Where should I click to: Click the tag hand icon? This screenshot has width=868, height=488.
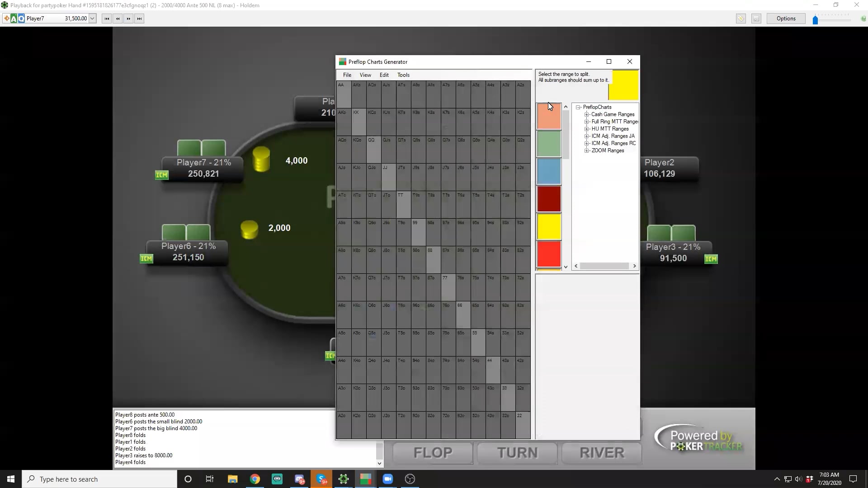point(741,19)
